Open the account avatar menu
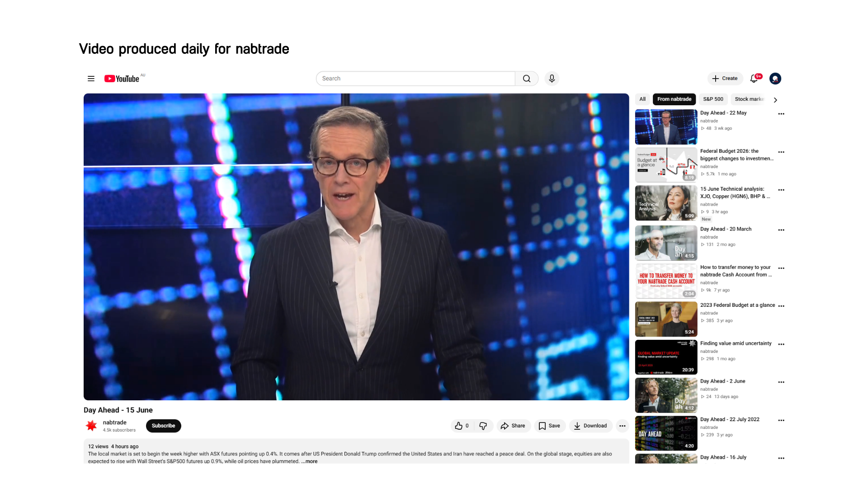The image size is (868, 488). point(775,79)
